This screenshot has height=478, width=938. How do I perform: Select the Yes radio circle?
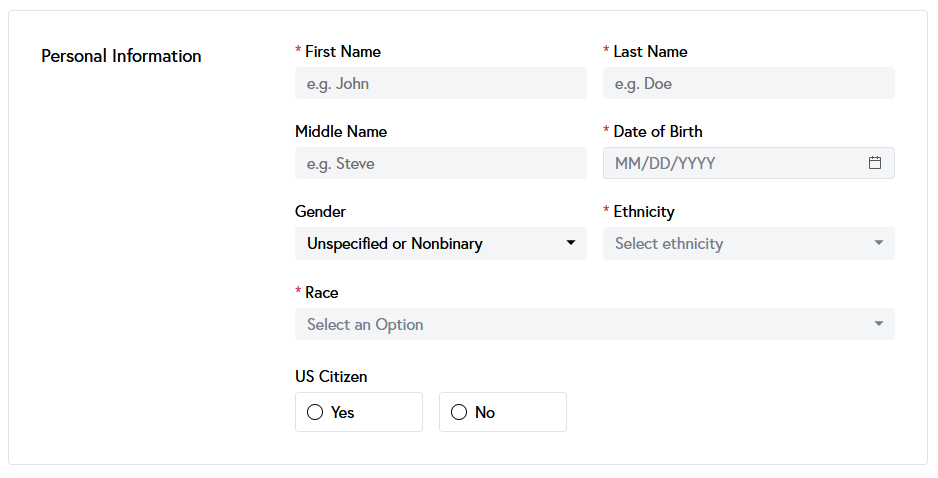click(x=315, y=412)
